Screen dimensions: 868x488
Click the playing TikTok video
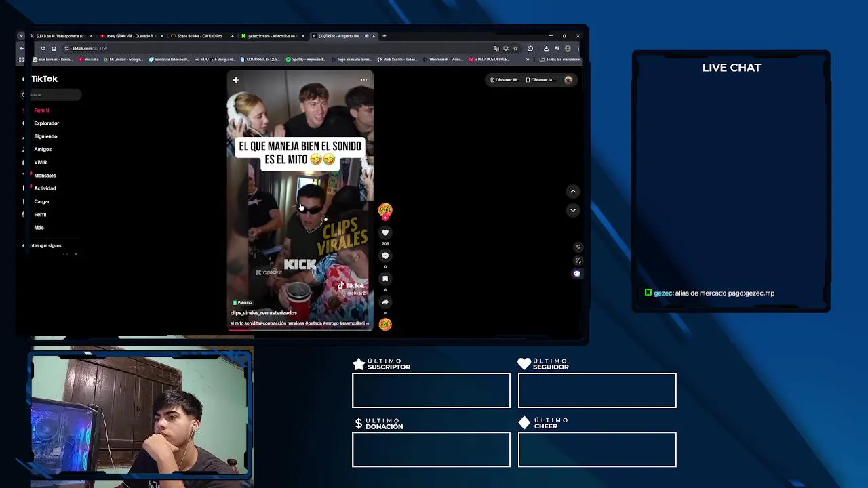point(300,200)
